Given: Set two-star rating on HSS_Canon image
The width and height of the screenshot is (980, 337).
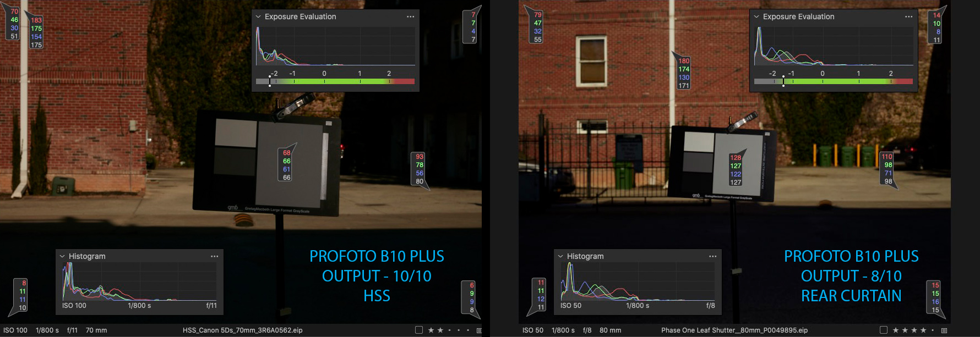Looking at the screenshot, I should click(x=440, y=330).
